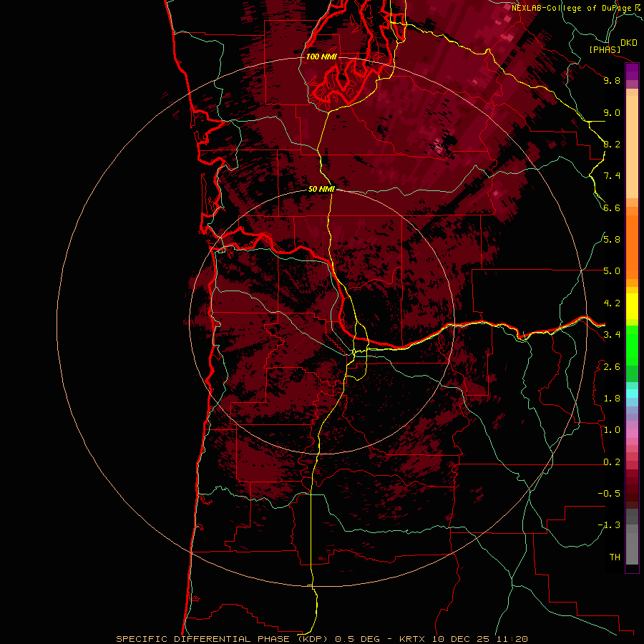Click the 100 NMI range ring label
The height and width of the screenshot is (644, 644).
tap(321, 57)
